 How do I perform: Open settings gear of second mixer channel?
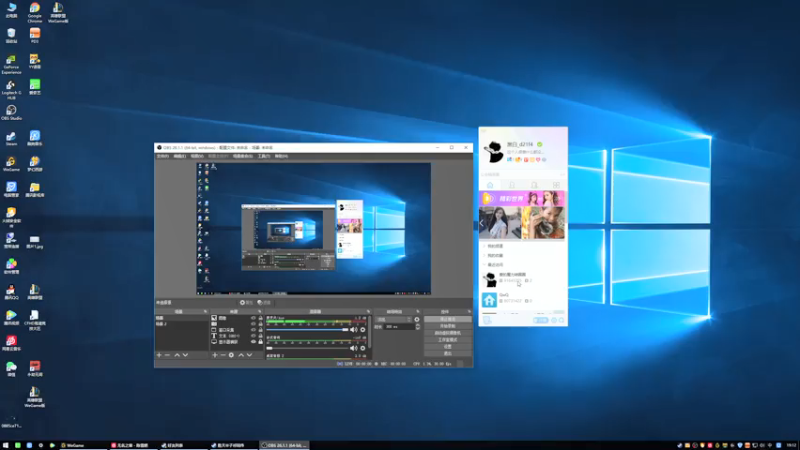pos(363,348)
